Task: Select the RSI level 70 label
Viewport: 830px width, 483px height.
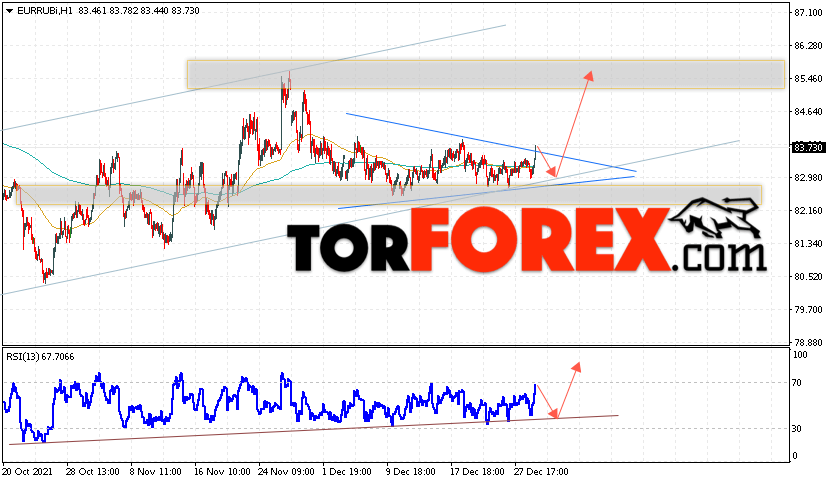Action: [797, 383]
